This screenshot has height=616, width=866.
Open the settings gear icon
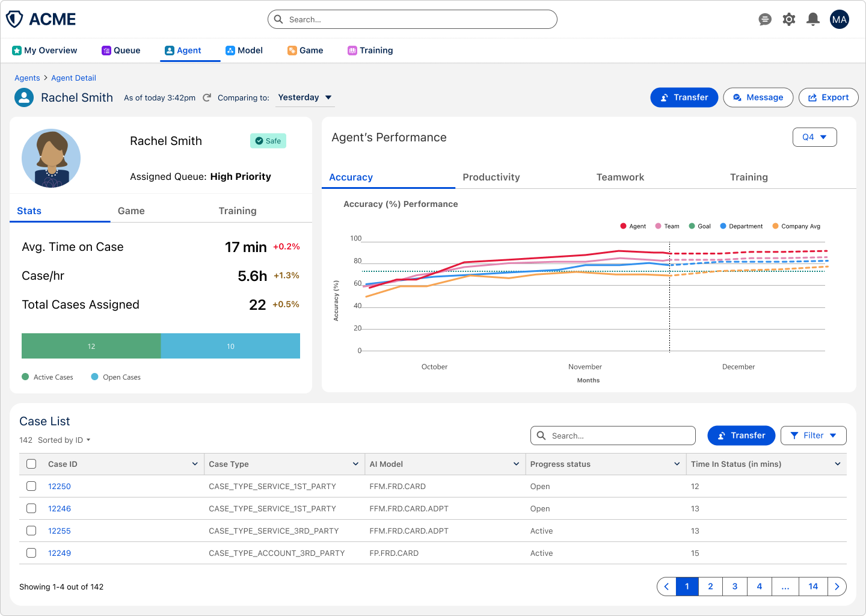click(789, 19)
